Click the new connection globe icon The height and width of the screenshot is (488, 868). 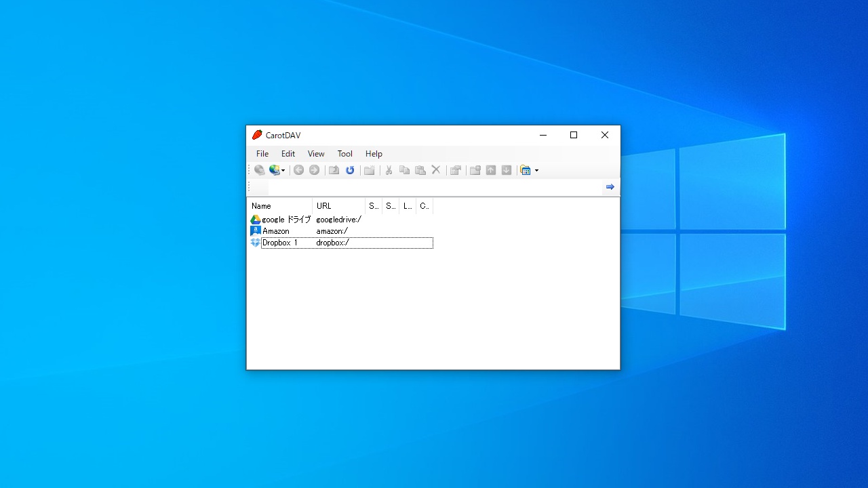tap(274, 170)
